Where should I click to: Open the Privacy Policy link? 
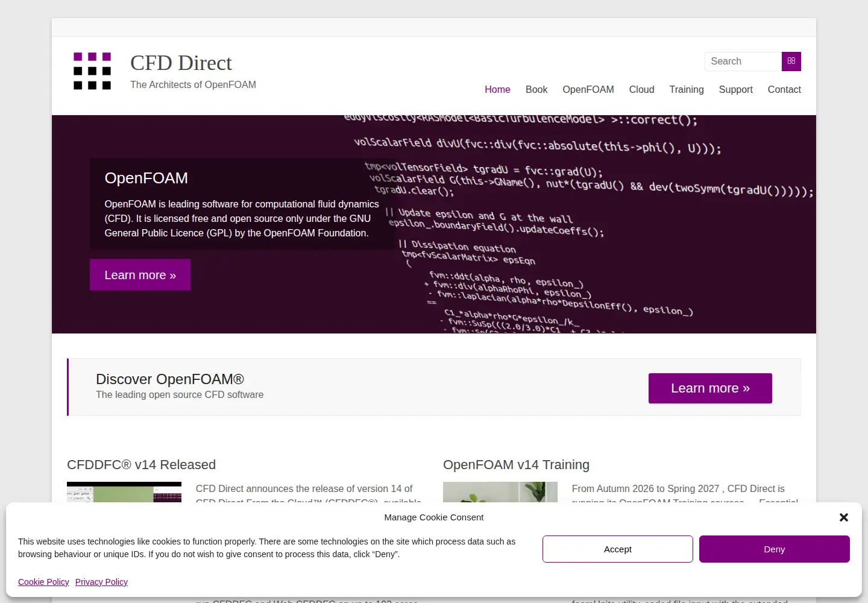pyautogui.click(x=101, y=582)
